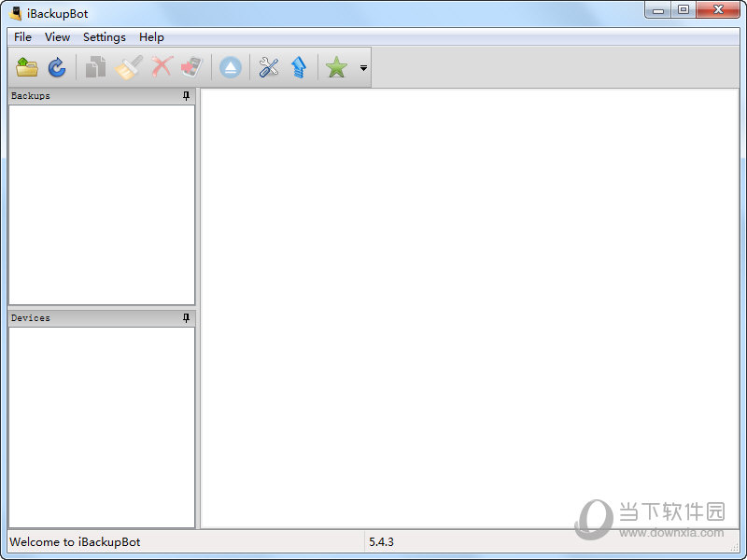Click the version 5.4.3 status bar field
The image size is (747, 560).
point(382,541)
